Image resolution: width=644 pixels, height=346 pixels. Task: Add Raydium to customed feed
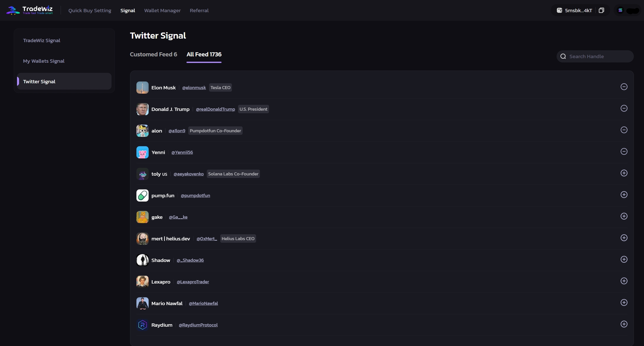pyautogui.click(x=624, y=324)
